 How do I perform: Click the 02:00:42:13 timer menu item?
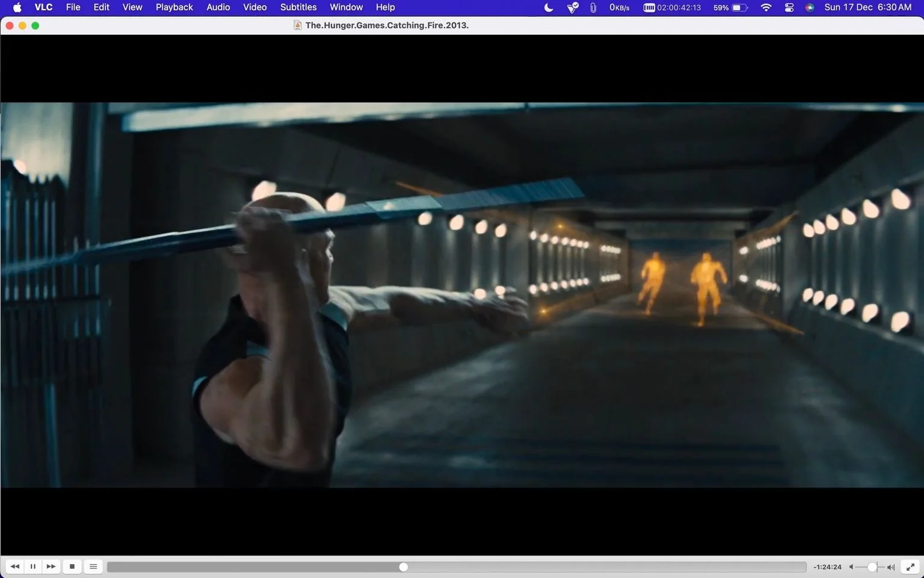click(x=672, y=7)
